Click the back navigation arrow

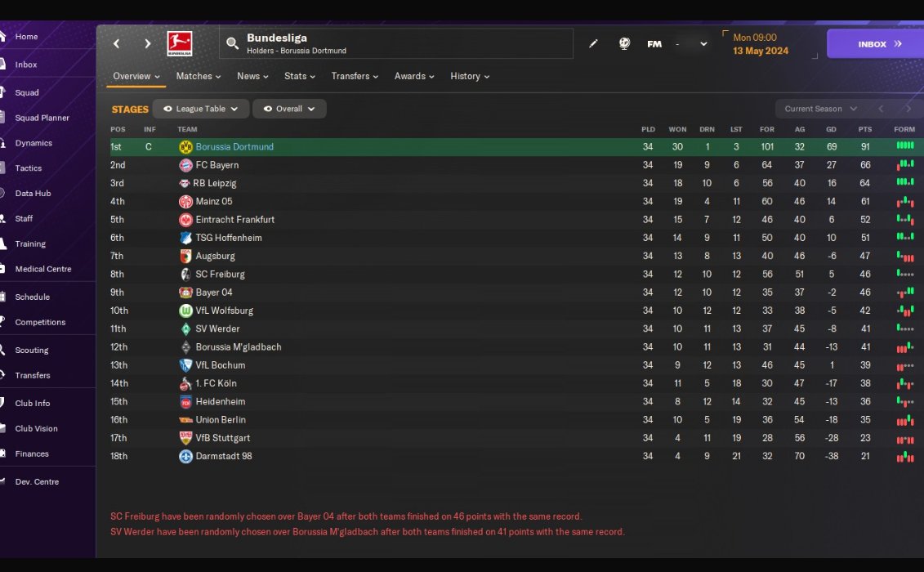click(117, 43)
